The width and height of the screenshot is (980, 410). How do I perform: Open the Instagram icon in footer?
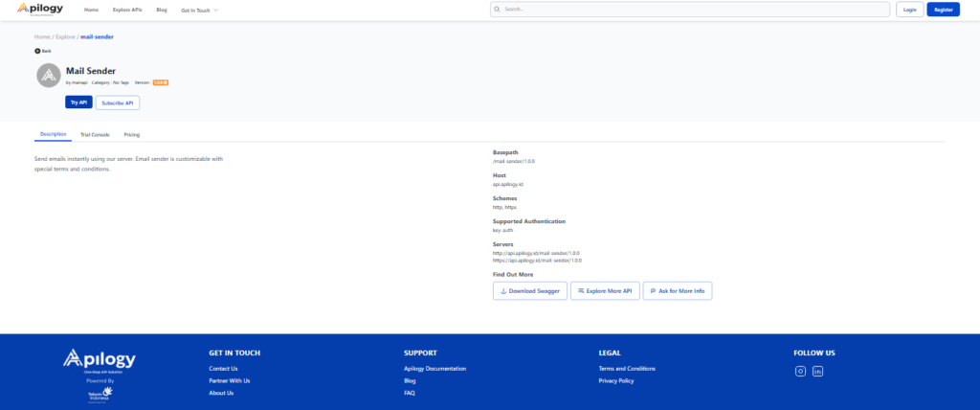pyautogui.click(x=800, y=372)
